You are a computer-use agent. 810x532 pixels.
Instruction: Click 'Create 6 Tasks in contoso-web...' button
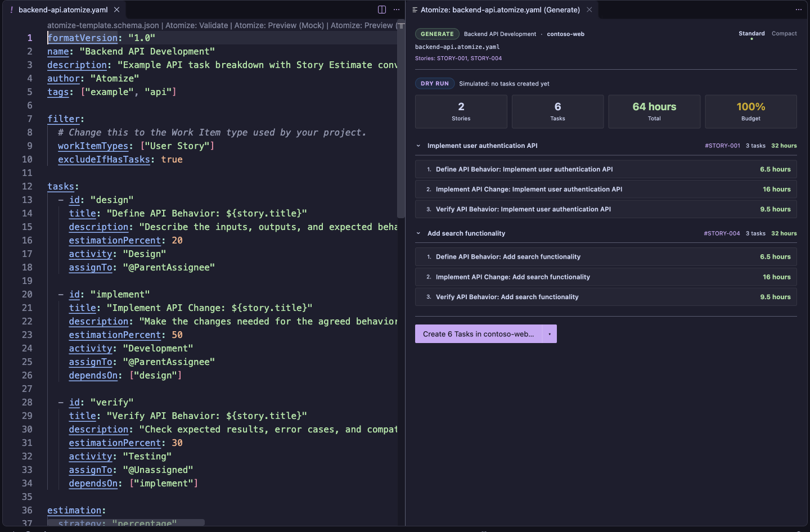[478, 334]
